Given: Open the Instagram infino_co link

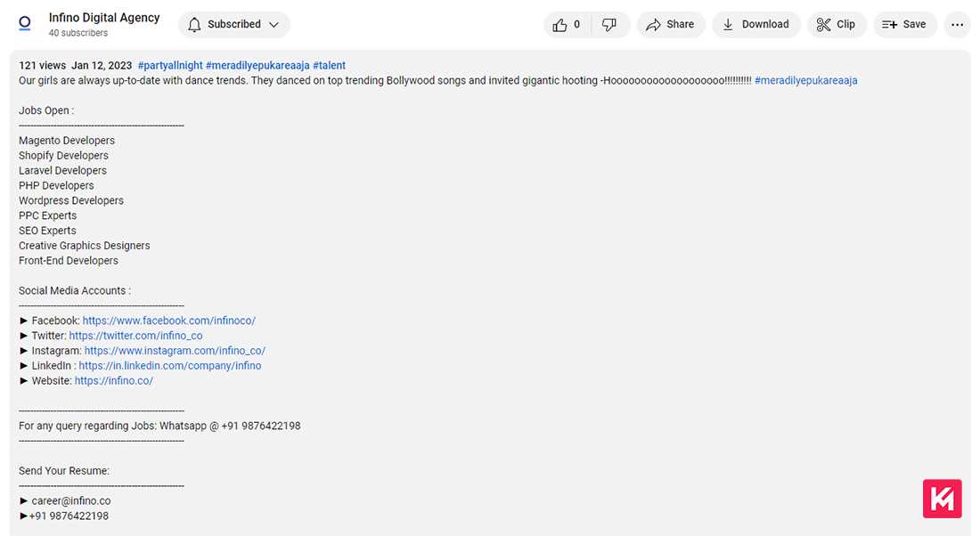Looking at the screenshot, I should pyautogui.click(x=175, y=351).
